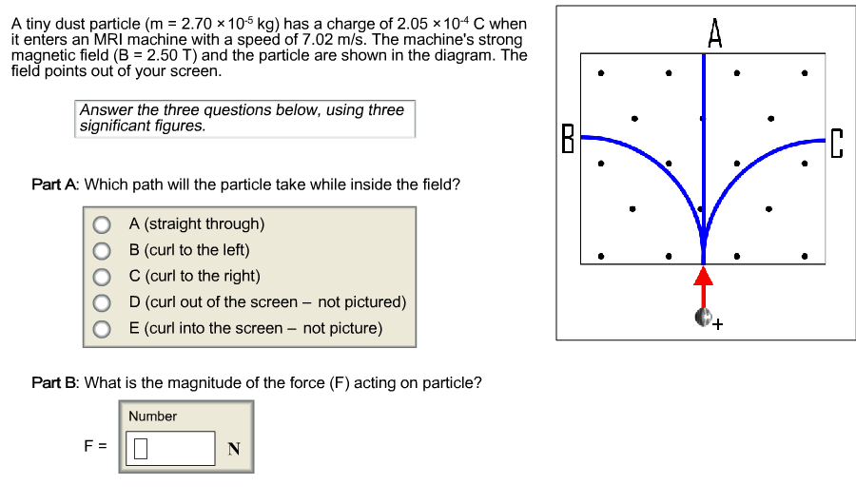Select radio button for A (straight through)
This screenshot has height=504, width=856.
point(102,225)
